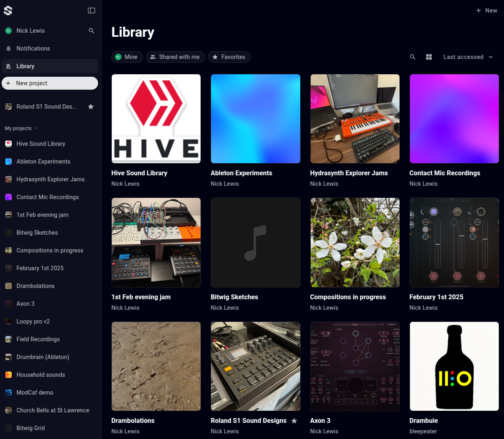Click the app logo in top-left corner
The image size is (504, 439).
[8, 11]
